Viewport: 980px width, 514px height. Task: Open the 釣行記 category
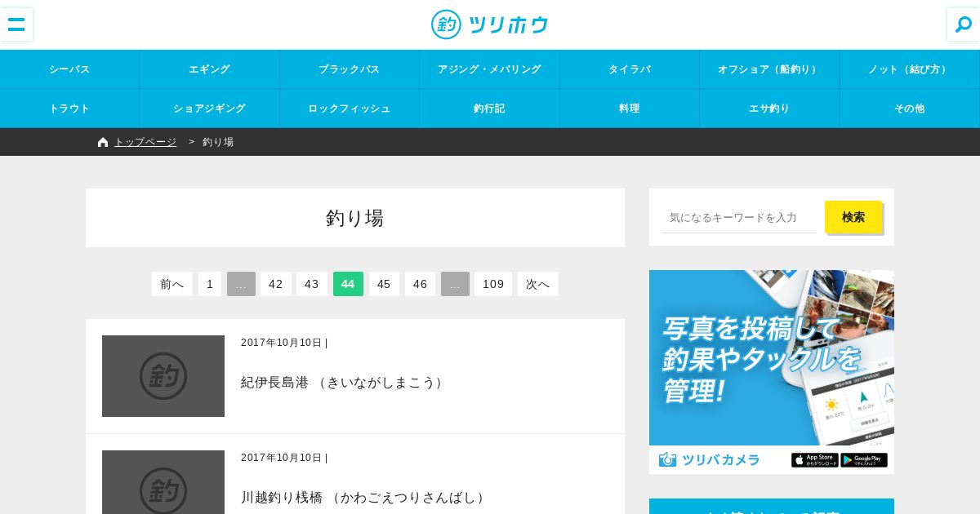click(x=490, y=109)
